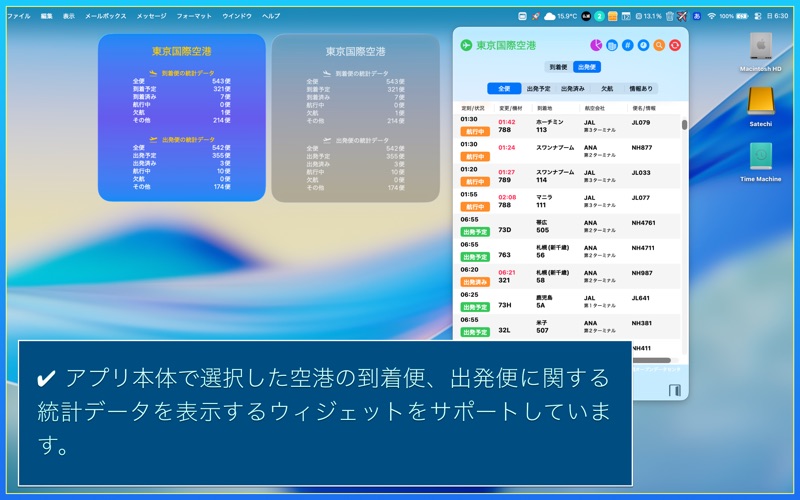Open the 表示 menu

tap(69, 16)
